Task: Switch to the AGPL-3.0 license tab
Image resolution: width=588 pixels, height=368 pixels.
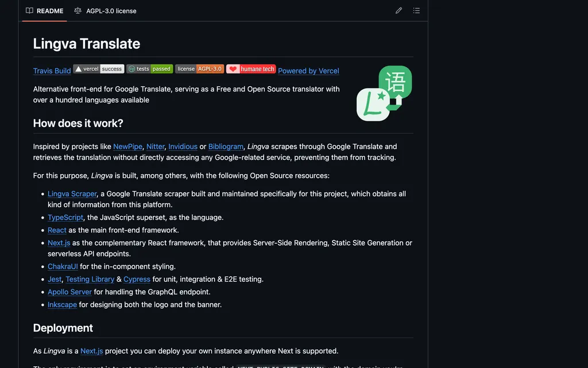Action: point(106,11)
